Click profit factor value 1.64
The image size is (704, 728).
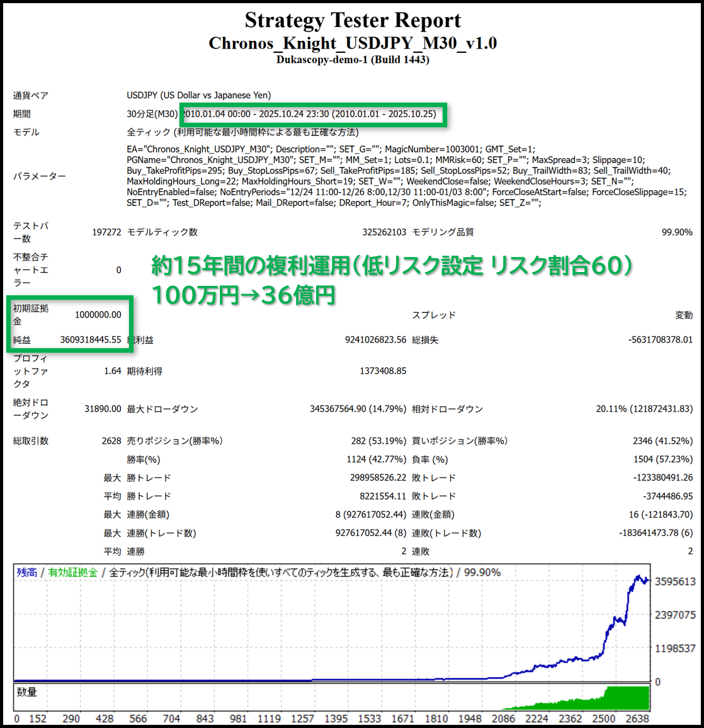tap(112, 371)
